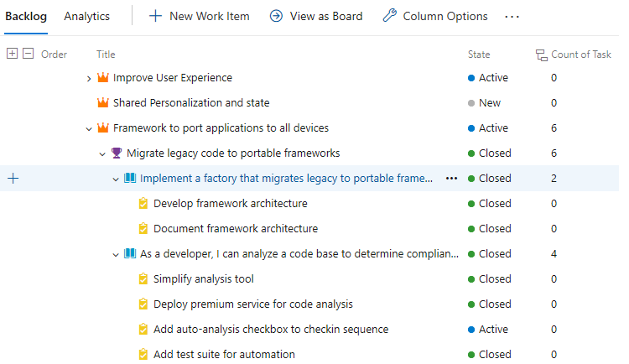This screenshot has width=629, height=364.
Task: Click the View as Board arrow icon
Action: (276, 16)
